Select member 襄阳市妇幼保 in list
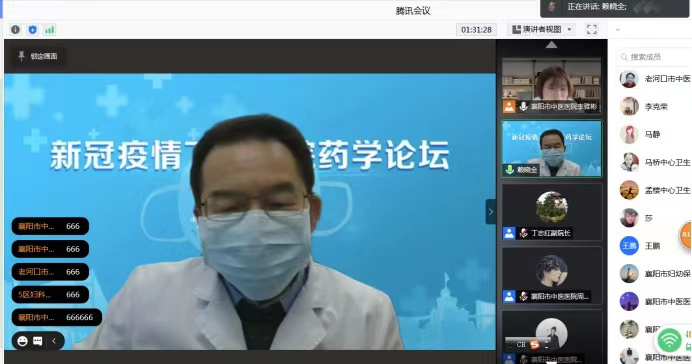This screenshot has height=364, width=692. point(654,274)
